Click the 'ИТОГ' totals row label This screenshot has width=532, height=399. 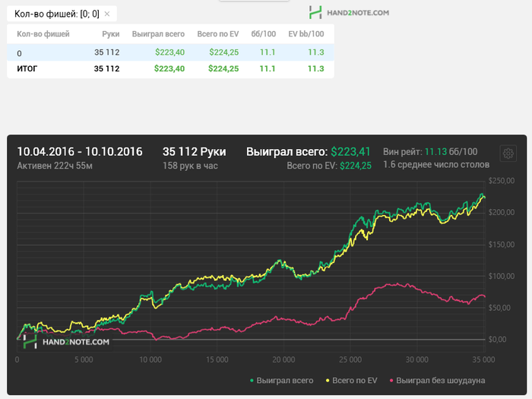click(27, 68)
